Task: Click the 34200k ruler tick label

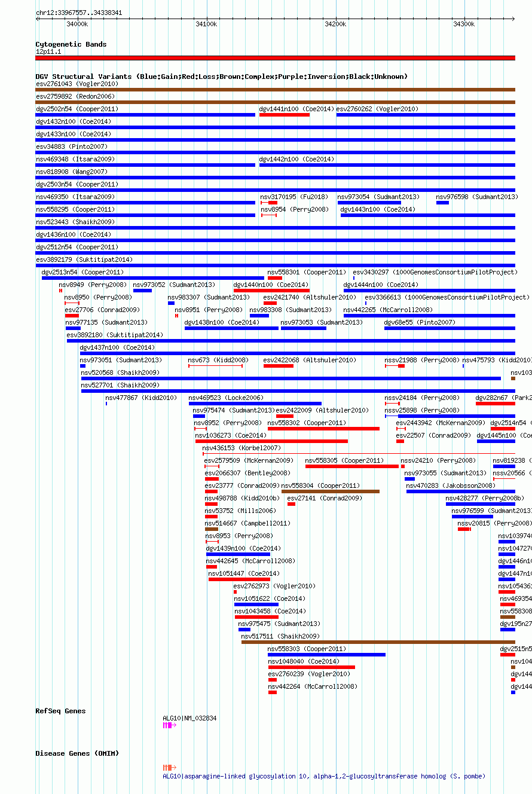Action: click(x=335, y=24)
